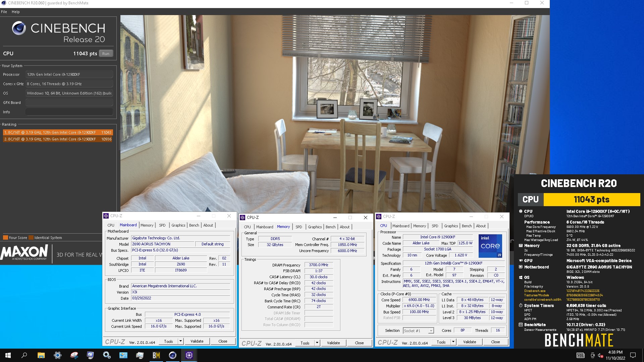The image size is (644, 362).
Task: Click Tools button in Mainboard CPU-Z window
Action: (168, 341)
